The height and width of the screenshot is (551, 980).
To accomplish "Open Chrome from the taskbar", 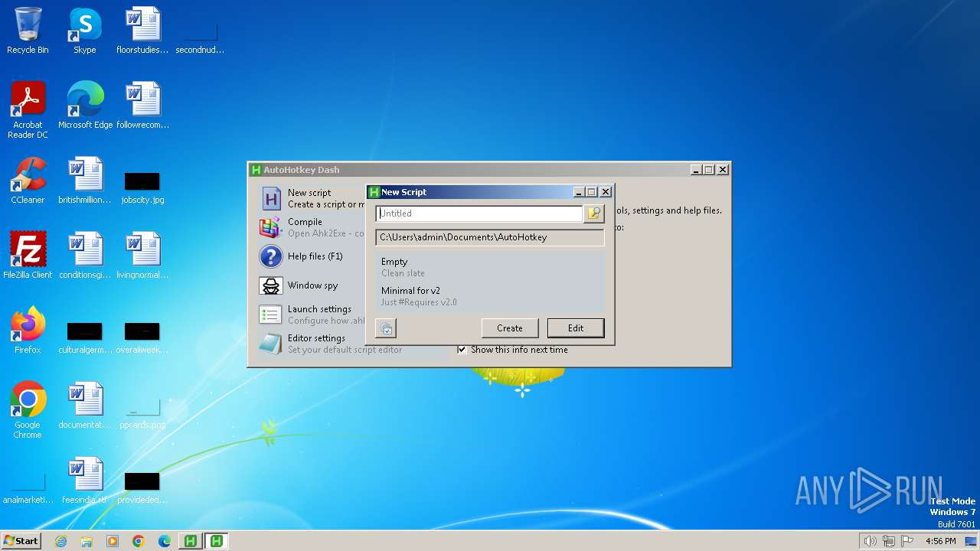I will tap(139, 541).
